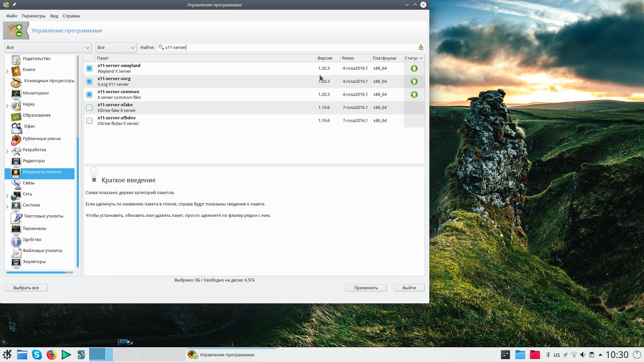The image size is (644, 362).
Task: Expand the Система category node
Action: [x=7, y=207]
